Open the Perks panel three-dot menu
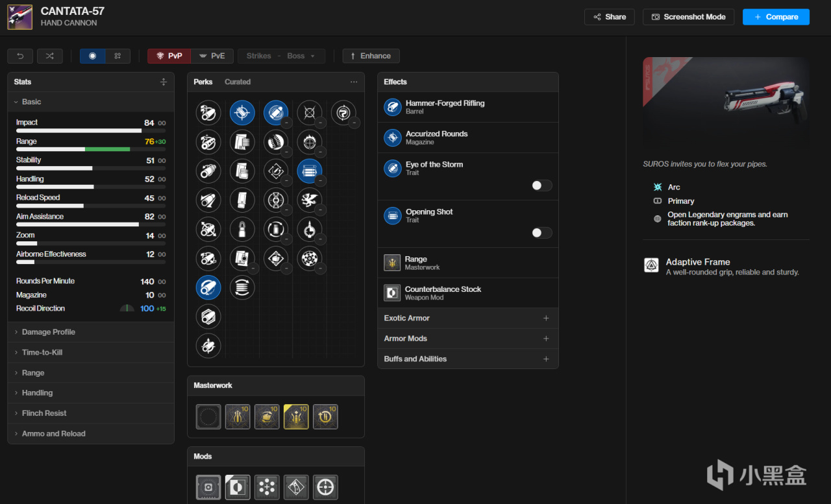This screenshot has height=504, width=831. [x=354, y=82]
